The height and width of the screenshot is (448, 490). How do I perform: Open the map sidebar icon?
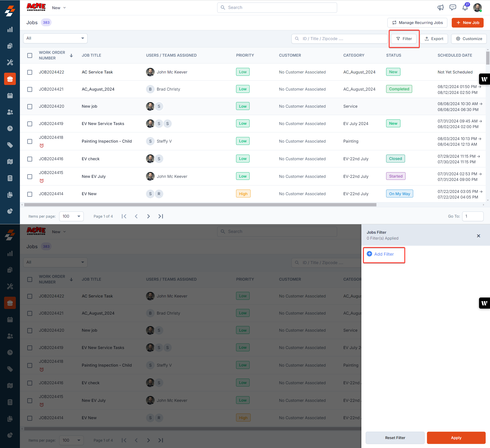pyautogui.click(x=10, y=161)
